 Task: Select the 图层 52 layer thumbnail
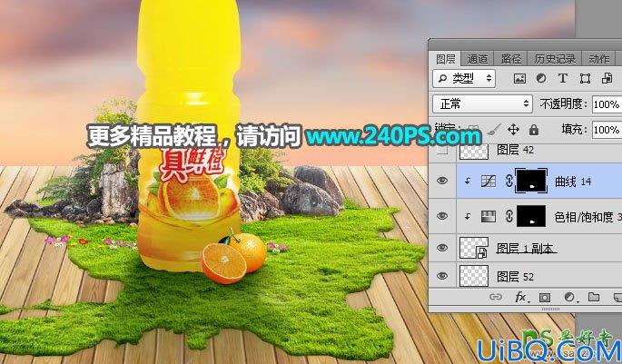474,276
